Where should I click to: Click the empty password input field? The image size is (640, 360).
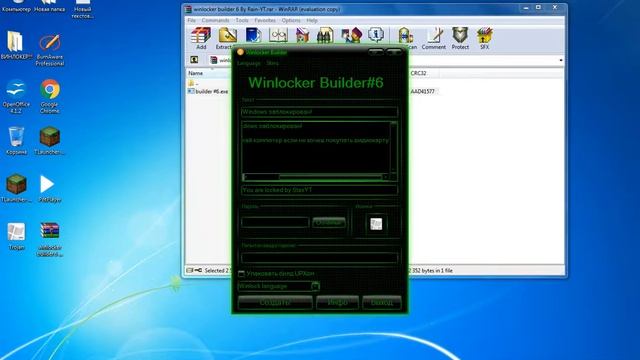coord(275,222)
